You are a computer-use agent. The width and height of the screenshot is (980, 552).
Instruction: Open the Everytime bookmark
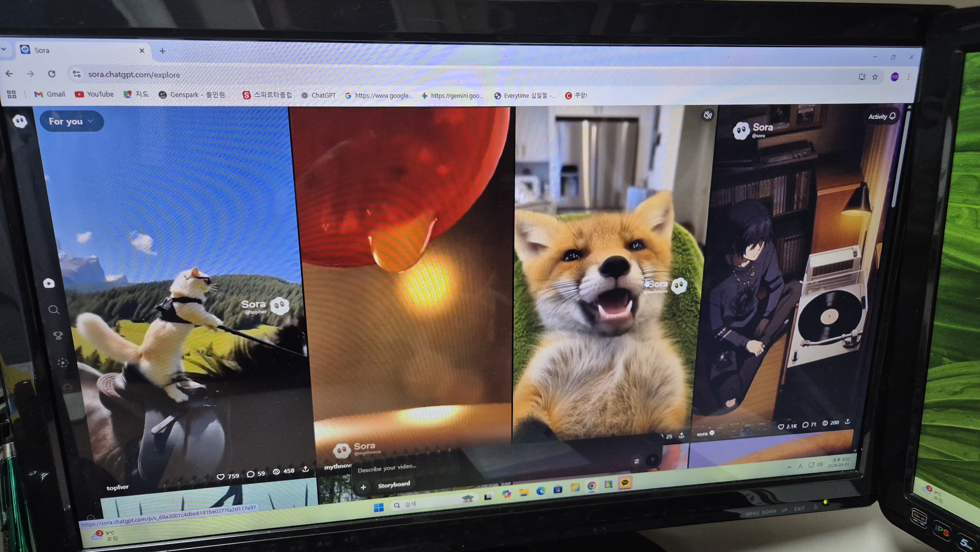pos(525,96)
